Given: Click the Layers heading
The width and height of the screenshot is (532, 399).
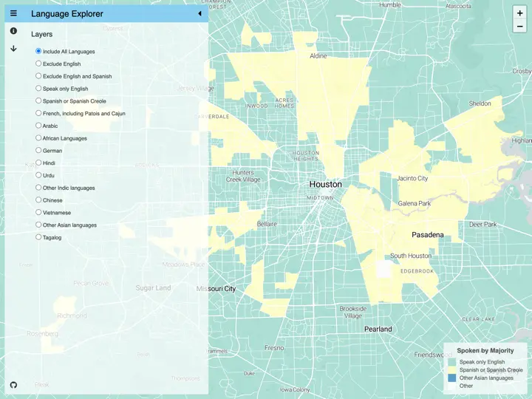Looking at the screenshot, I should pos(41,34).
